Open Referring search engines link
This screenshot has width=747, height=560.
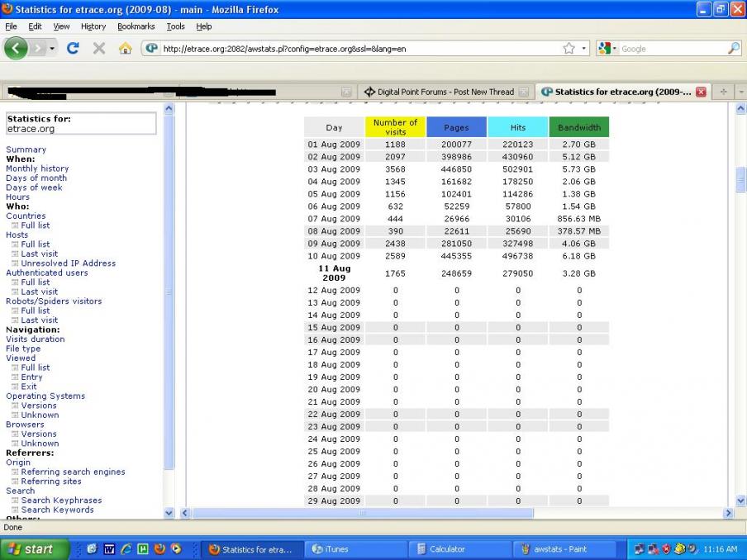coord(73,472)
